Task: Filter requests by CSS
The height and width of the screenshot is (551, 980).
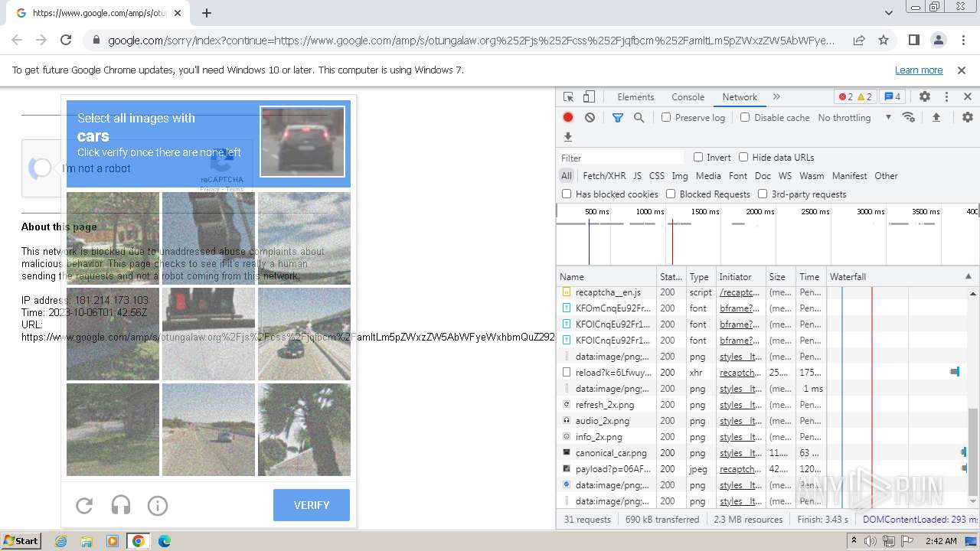Action: tap(657, 175)
